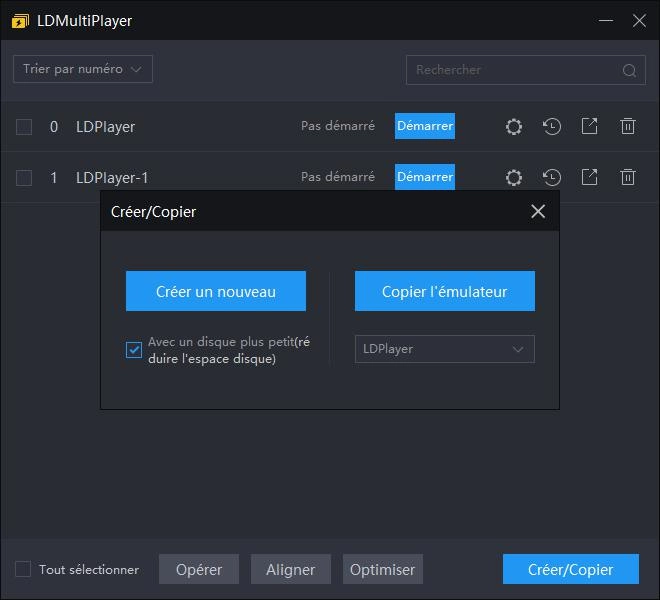Click 'Créer un nouveau' button
The width and height of the screenshot is (660, 600).
(x=216, y=291)
